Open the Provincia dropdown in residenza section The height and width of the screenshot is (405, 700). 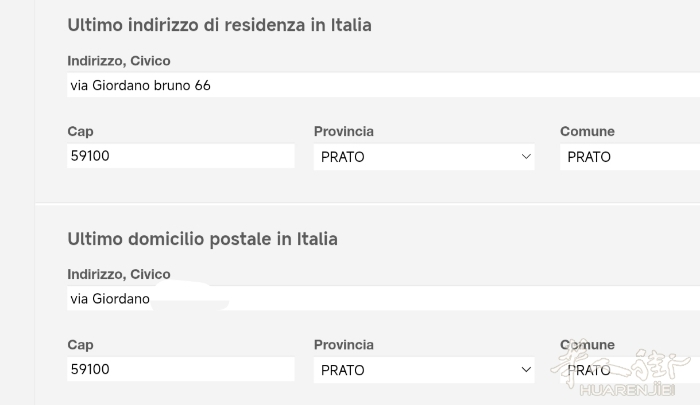point(423,157)
